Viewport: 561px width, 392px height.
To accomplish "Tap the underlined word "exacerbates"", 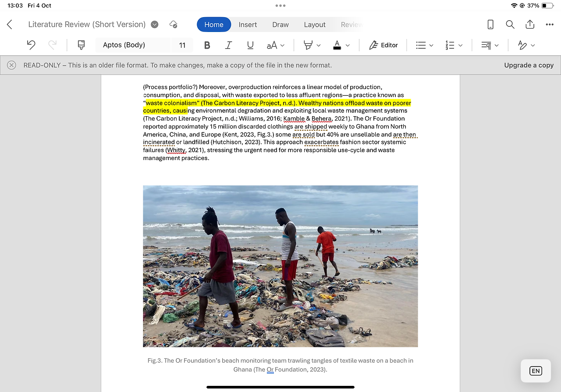I will (x=322, y=143).
